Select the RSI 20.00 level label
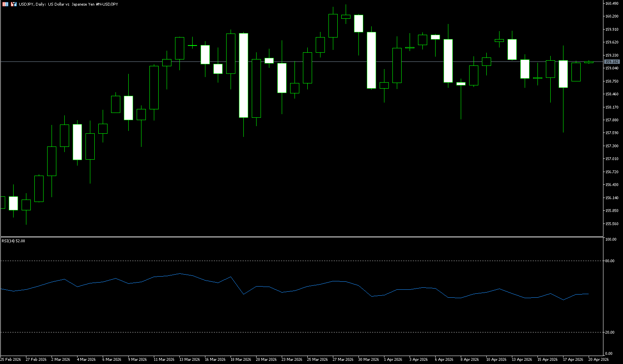 coord(610,332)
